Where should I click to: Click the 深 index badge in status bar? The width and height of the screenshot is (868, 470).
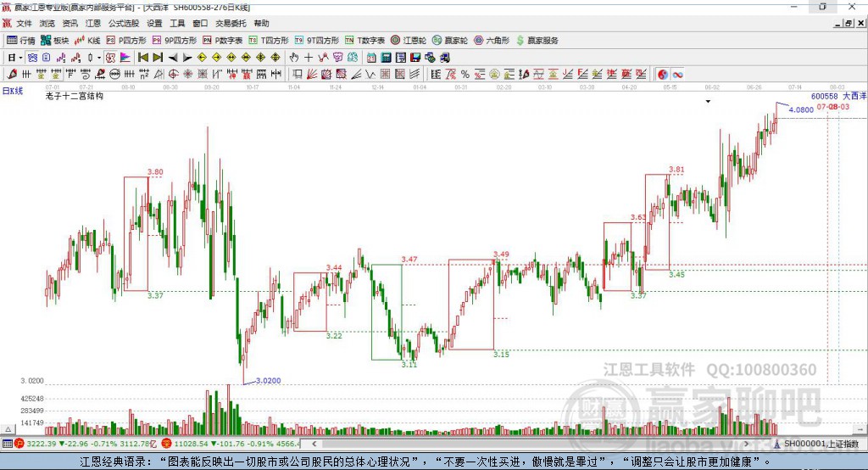pyautogui.click(x=166, y=444)
